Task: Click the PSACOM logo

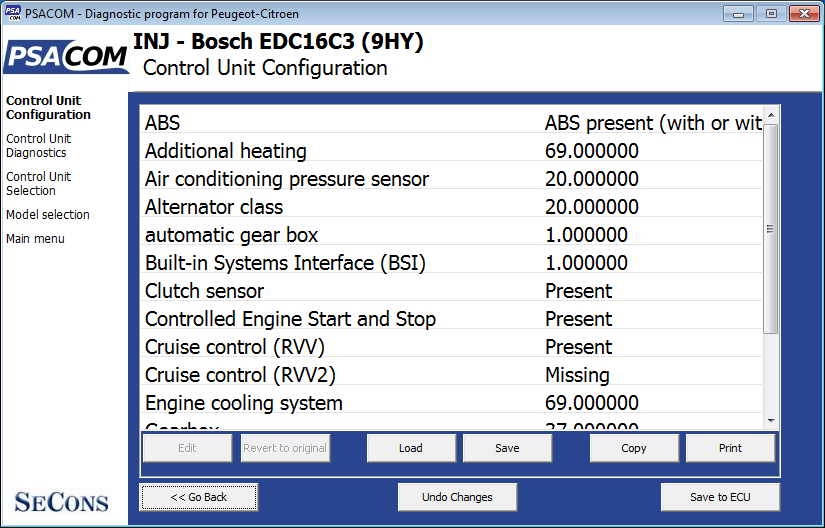Action: tap(66, 56)
